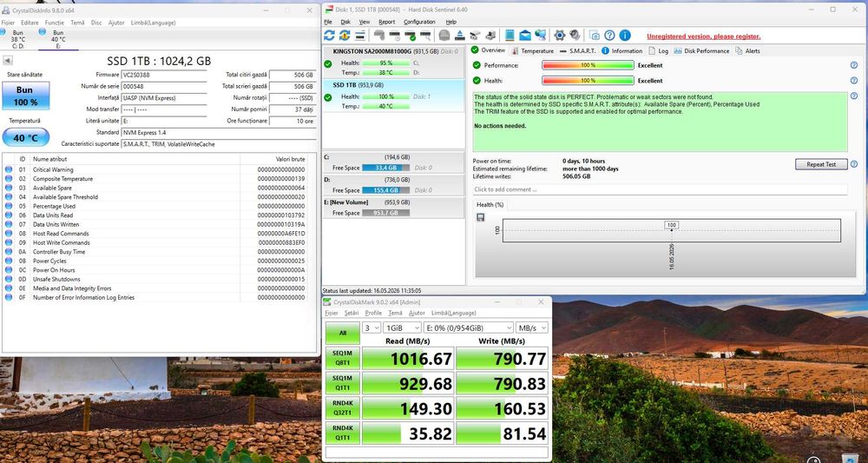
Task: Open Editare menu in CrystalDiskInfo
Action: 30,23
